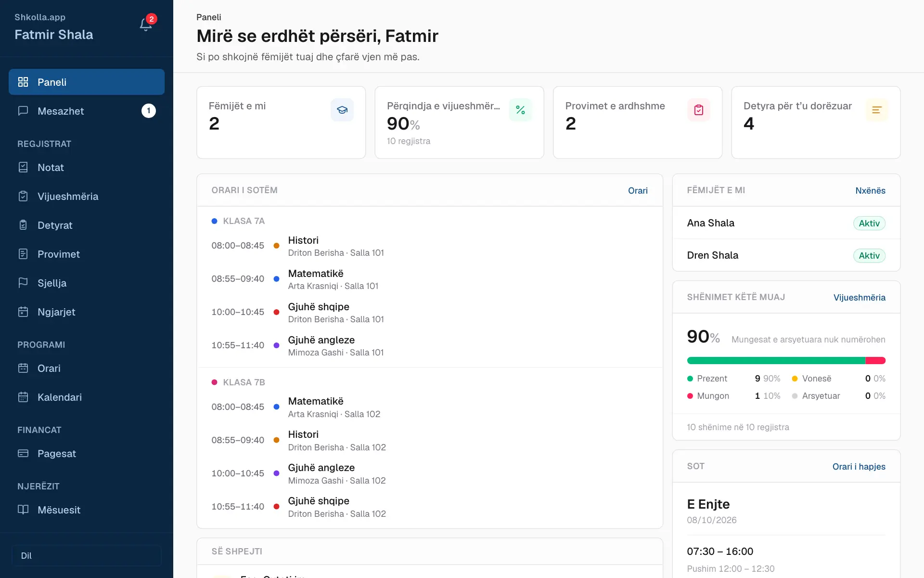Follow the Nxënës link
The width and height of the screenshot is (924, 578).
coord(870,191)
